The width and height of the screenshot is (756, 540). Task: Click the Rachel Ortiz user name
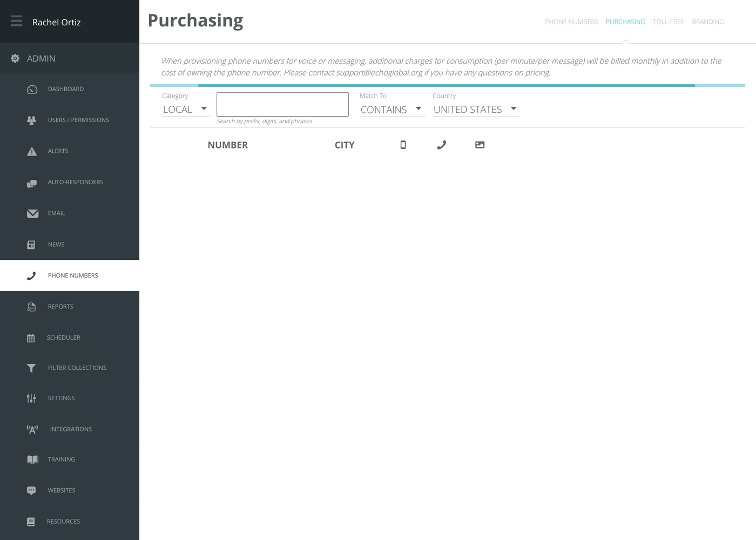coord(57,22)
